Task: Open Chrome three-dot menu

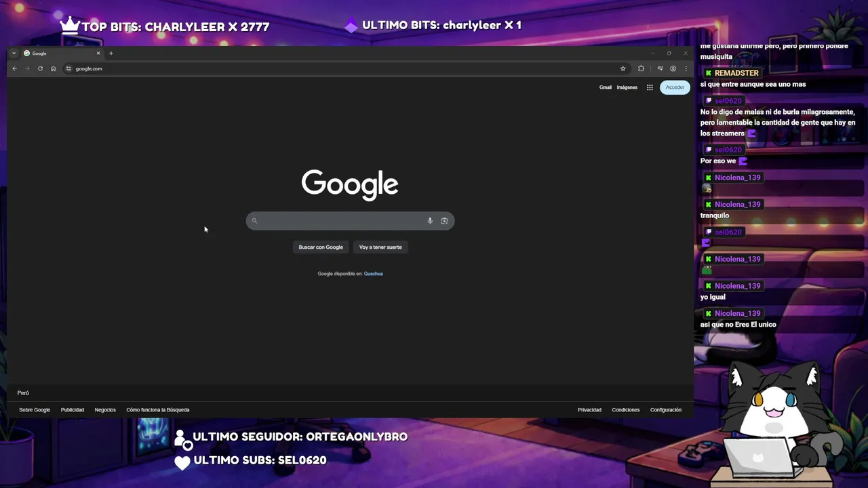Action: pyautogui.click(x=686, y=68)
